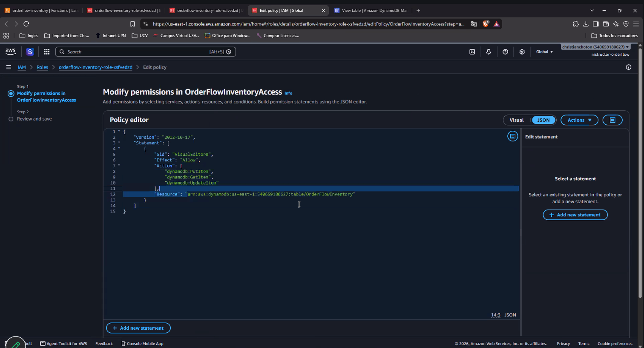Open the AWS services grid menu
The height and width of the screenshot is (348, 644).
pos(47,52)
